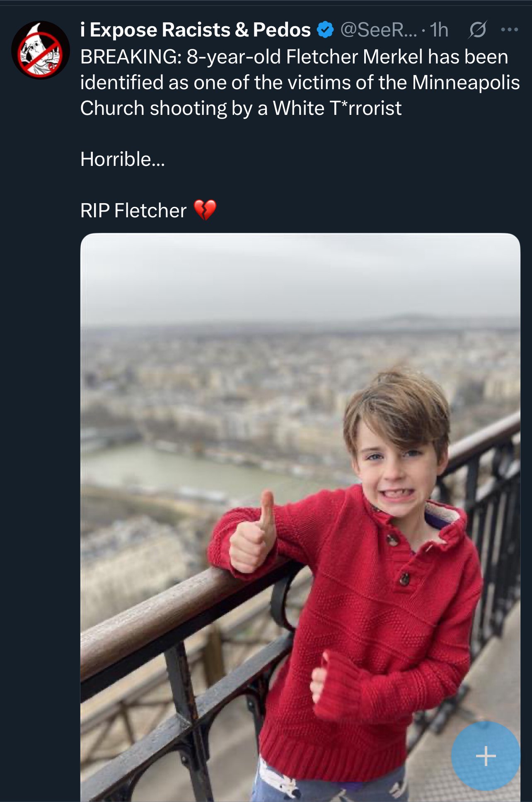Tap the "RIP Fletcher" text
Screen dimensions: 532x802
pyautogui.click(x=133, y=211)
